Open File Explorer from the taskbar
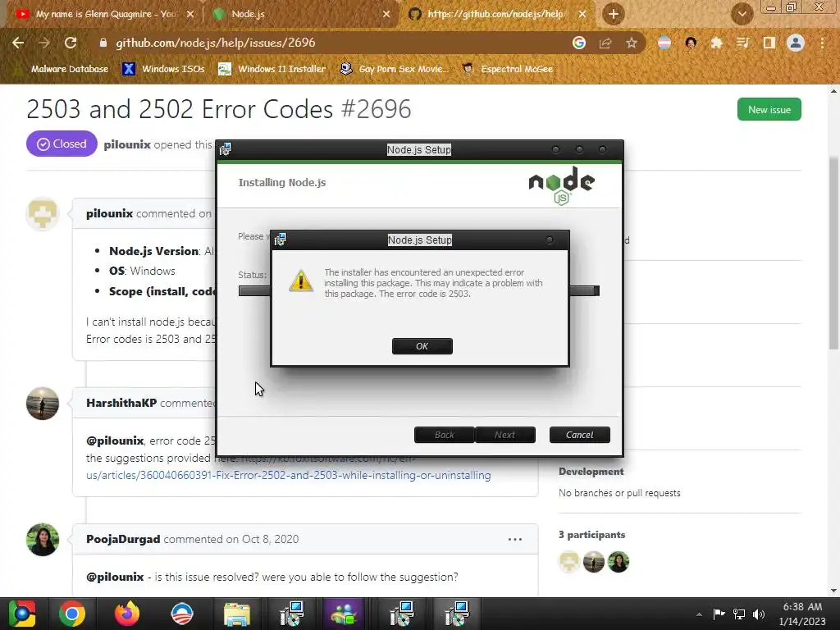Viewport: 840px width, 630px height. [x=237, y=614]
